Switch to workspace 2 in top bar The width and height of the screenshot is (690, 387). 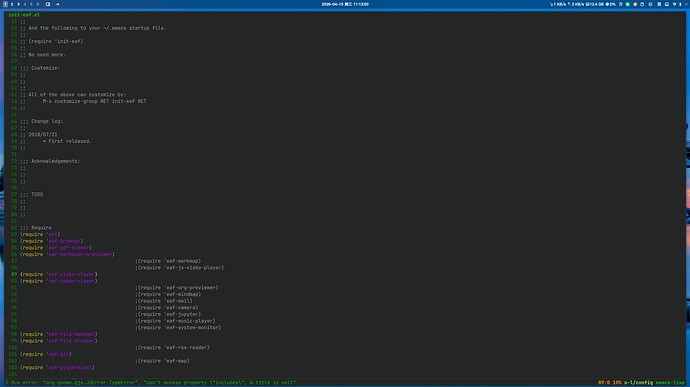(x=12, y=4)
